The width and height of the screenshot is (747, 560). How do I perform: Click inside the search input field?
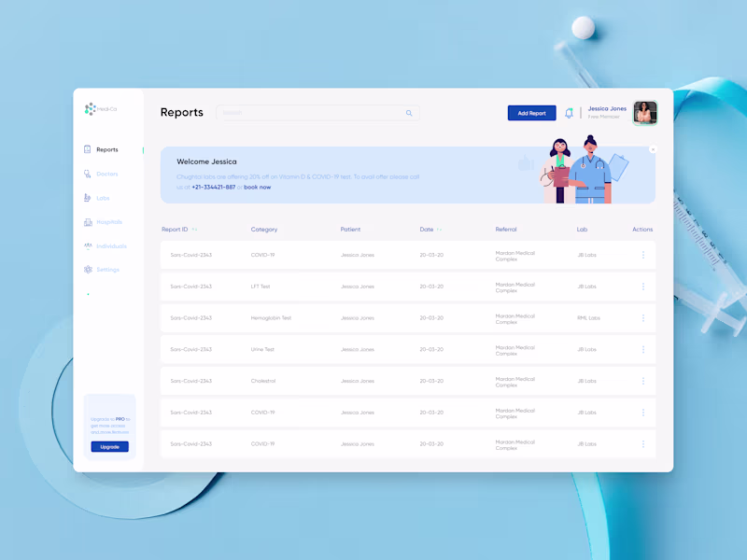308,112
